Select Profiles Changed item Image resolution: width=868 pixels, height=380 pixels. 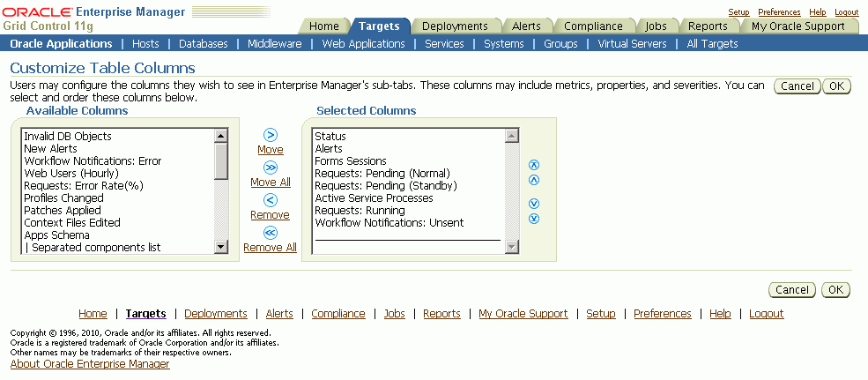(x=63, y=197)
